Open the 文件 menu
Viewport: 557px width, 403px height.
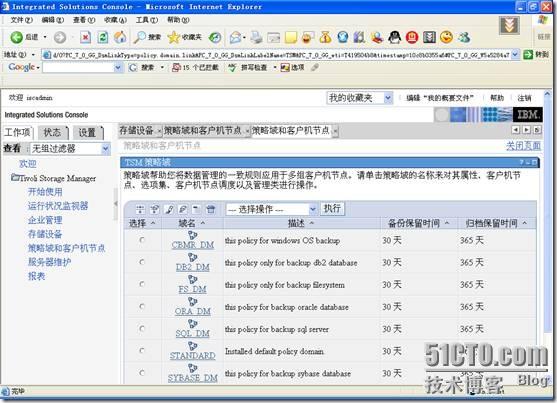pyautogui.click(x=21, y=20)
